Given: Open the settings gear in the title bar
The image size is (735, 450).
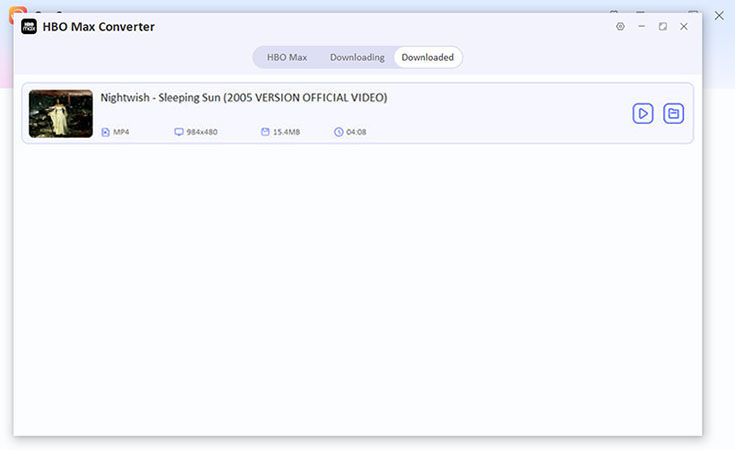Looking at the screenshot, I should click(x=620, y=26).
